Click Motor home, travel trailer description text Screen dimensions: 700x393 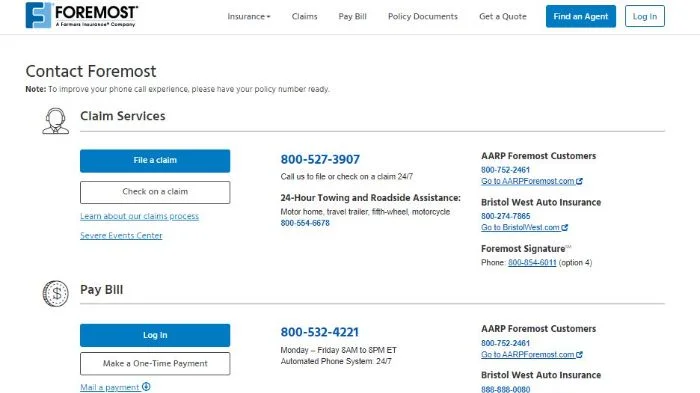(x=365, y=212)
